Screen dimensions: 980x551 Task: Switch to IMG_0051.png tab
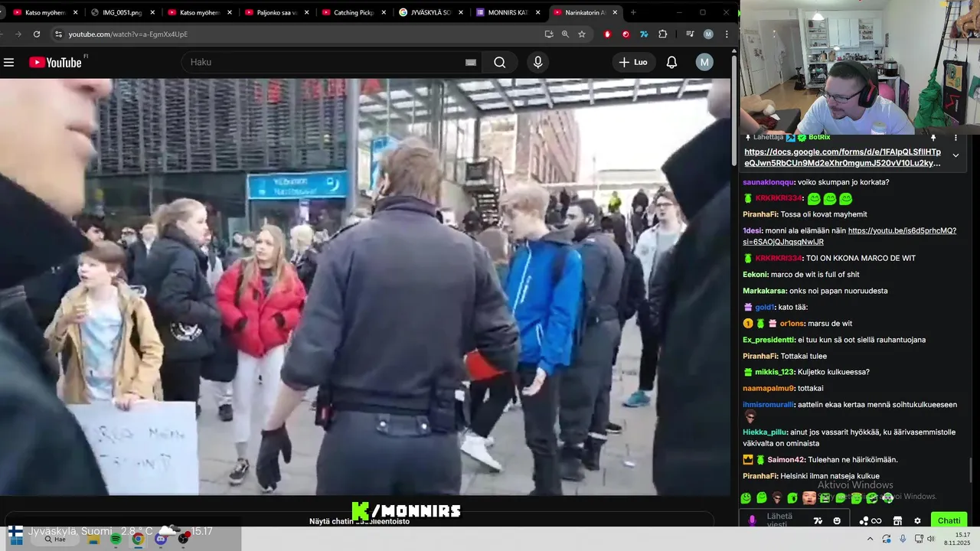[x=122, y=12]
